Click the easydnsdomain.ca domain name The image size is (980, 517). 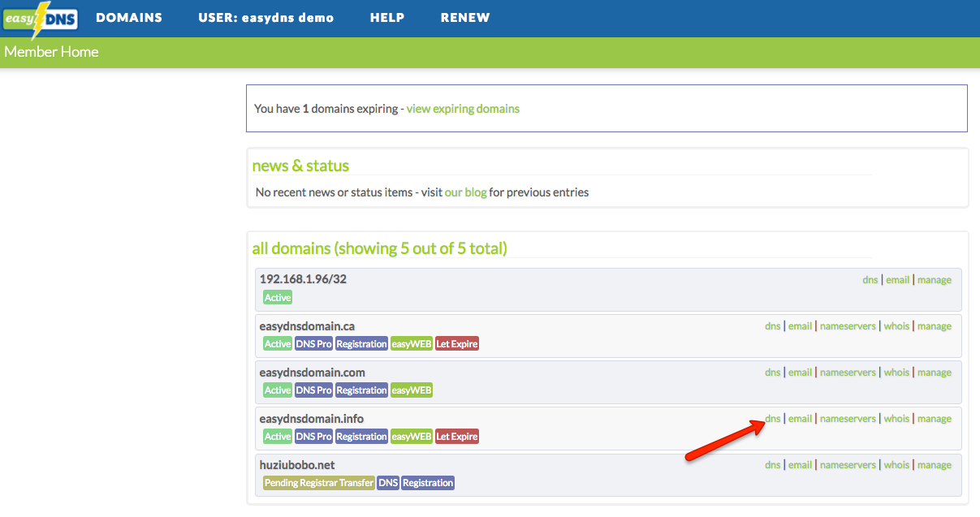[x=307, y=326]
